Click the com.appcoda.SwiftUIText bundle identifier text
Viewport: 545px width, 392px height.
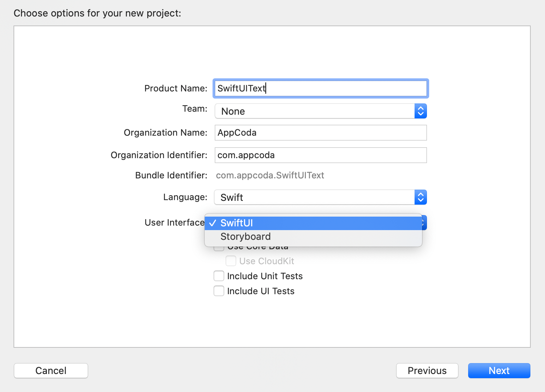(x=270, y=175)
